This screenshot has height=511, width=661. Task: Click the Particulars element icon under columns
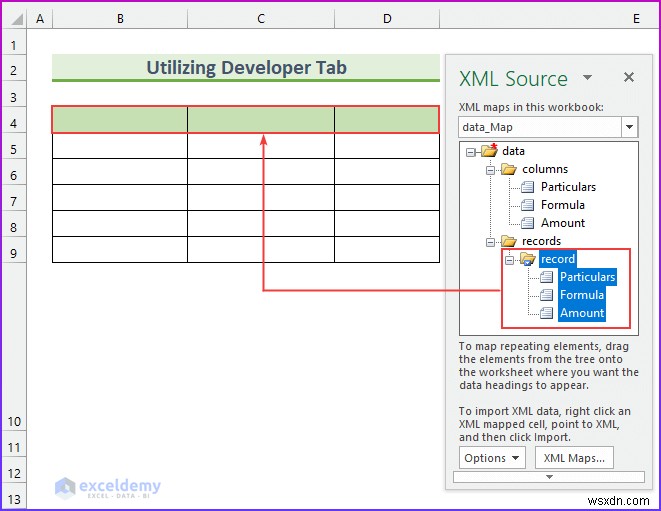(527, 187)
